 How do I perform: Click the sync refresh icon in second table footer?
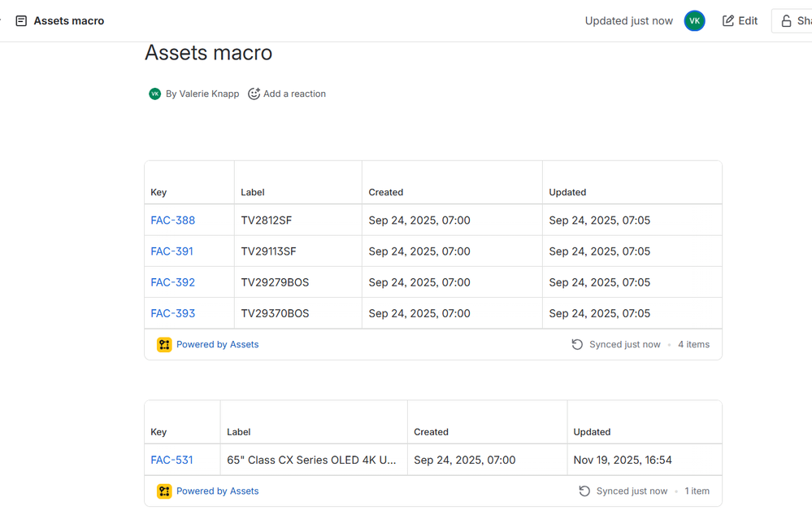pyautogui.click(x=584, y=491)
